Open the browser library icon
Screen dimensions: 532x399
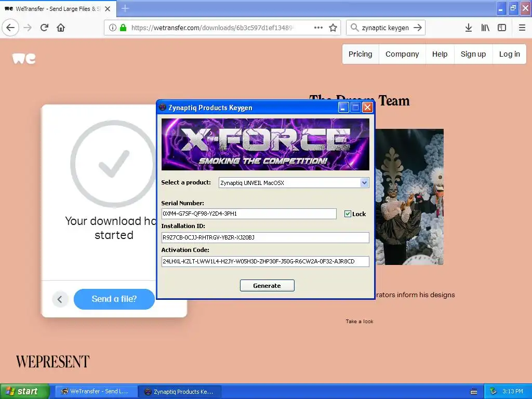485,28
